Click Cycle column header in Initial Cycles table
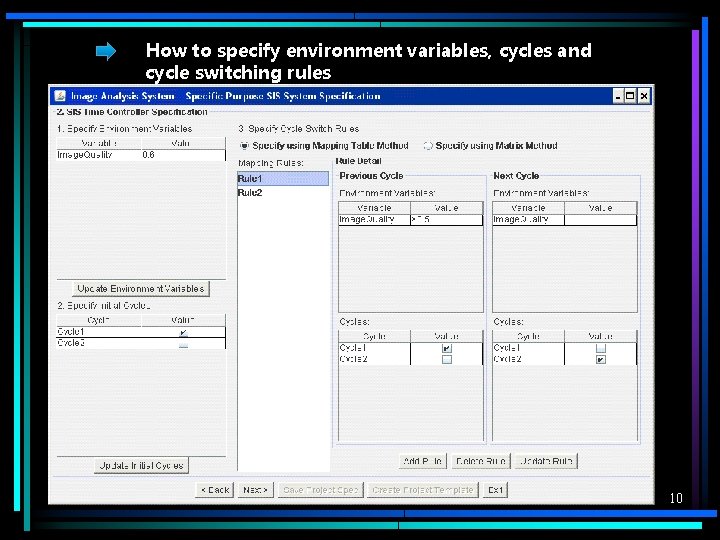Screen dimensions: 720x540 pyautogui.click(x=99, y=320)
